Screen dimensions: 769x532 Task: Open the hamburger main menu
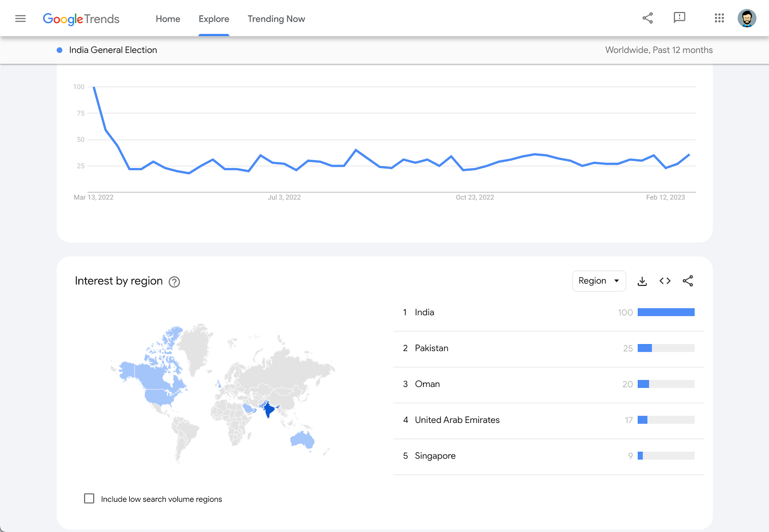[x=20, y=19]
